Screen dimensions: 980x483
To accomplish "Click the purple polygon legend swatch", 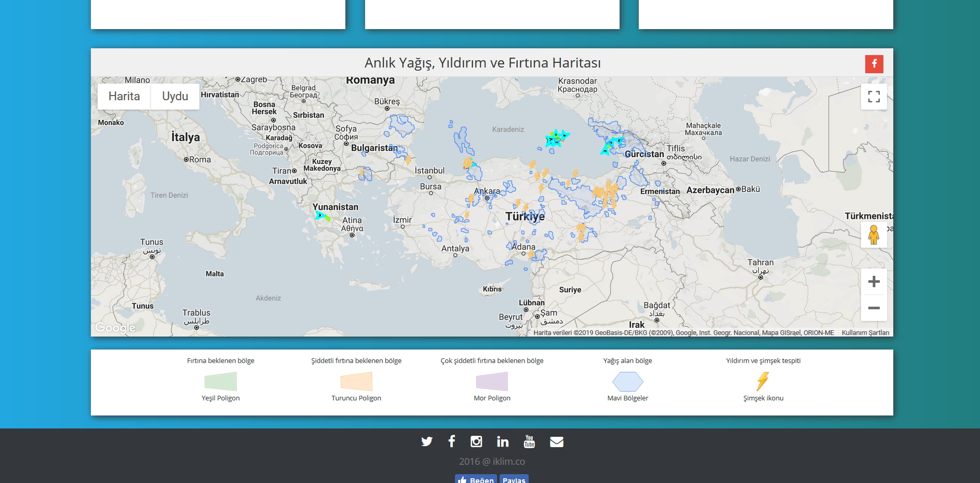I will pyautogui.click(x=492, y=381).
